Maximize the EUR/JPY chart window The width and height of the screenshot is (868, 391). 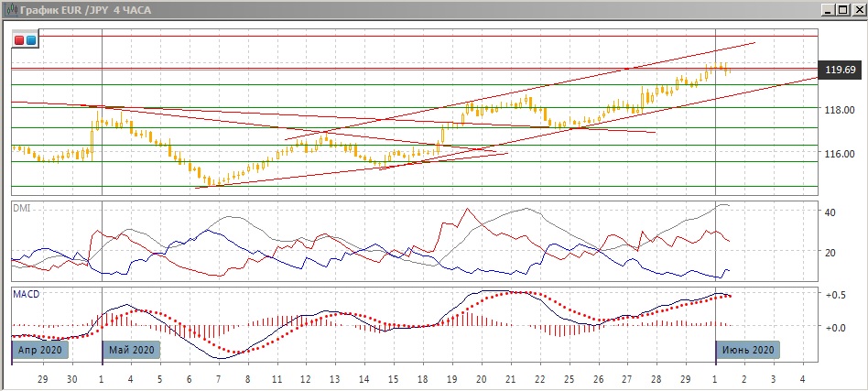tap(842, 10)
